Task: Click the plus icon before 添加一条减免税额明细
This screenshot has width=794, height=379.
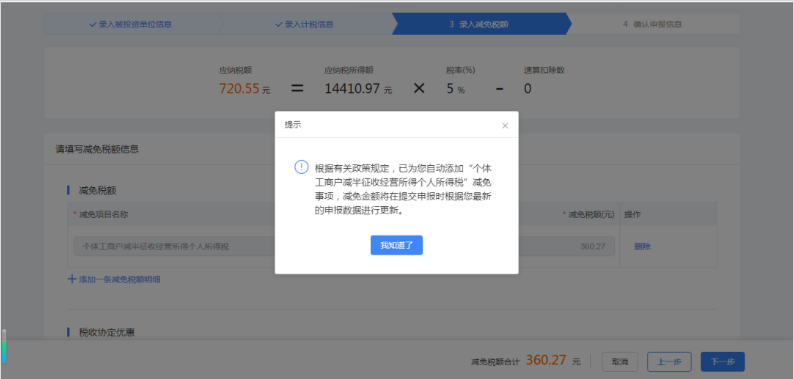Action: coord(72,279)
